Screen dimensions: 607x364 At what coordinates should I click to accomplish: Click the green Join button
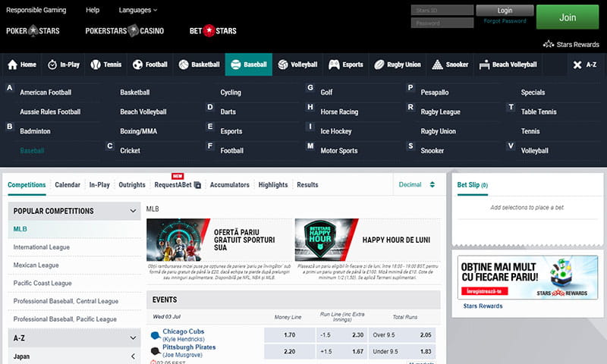pyautogui.click(x=568, y=17)
